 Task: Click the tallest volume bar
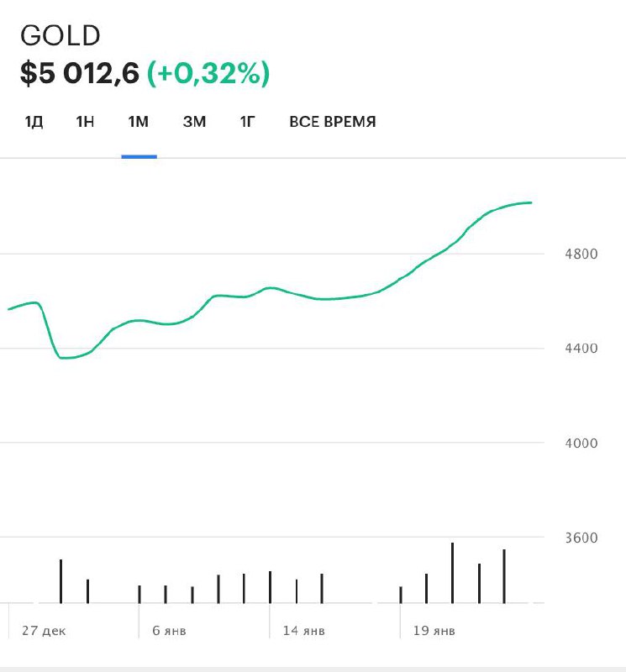pos(452,573)
